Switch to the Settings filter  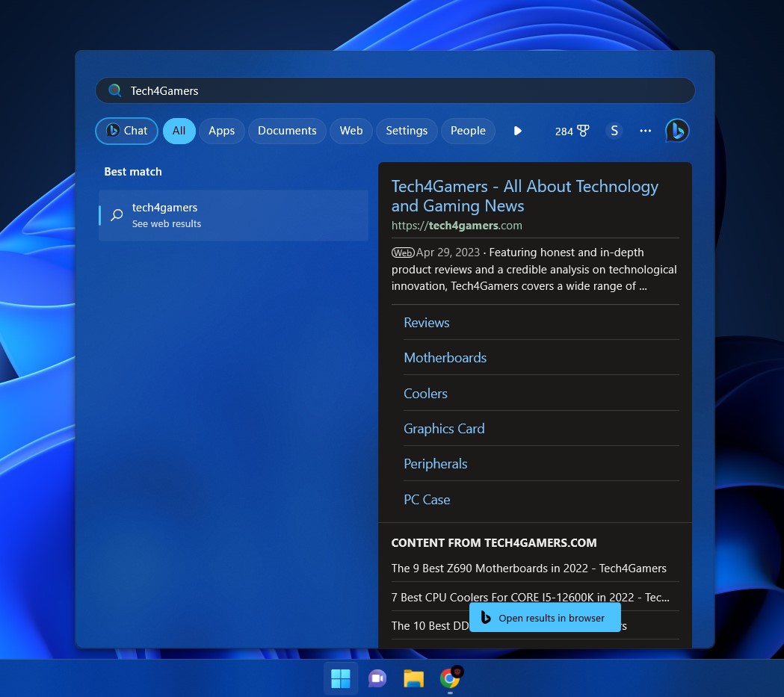(x=407, y=131)
